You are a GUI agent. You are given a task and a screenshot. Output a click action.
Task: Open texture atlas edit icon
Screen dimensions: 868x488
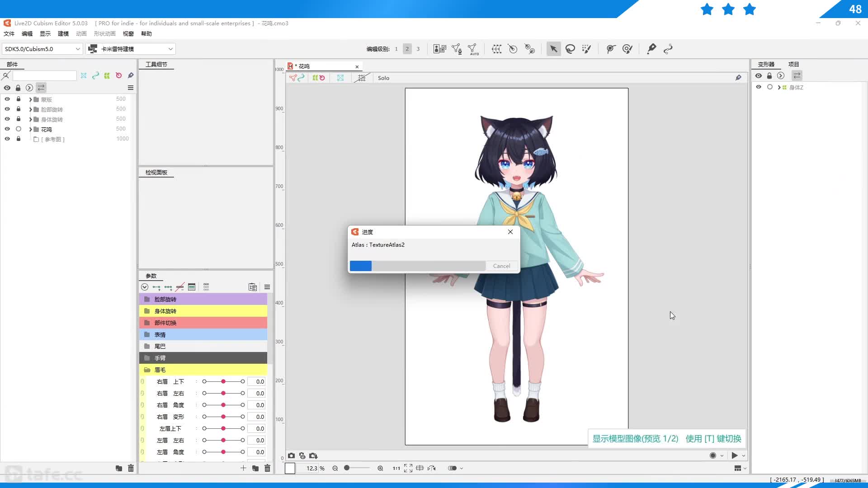[439, 49]
